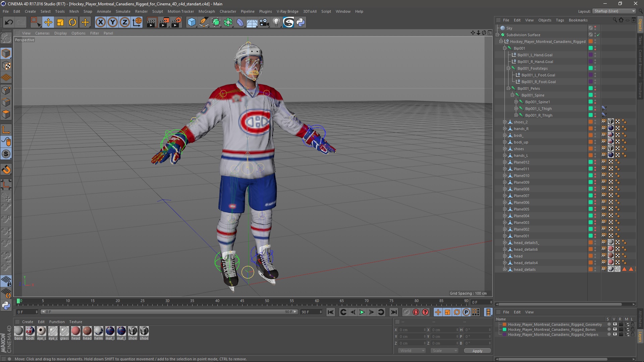The height and width of the screenshot is (362, 644).
Task: Toggle Y axis lock icon
Action: tap(113, 22)
